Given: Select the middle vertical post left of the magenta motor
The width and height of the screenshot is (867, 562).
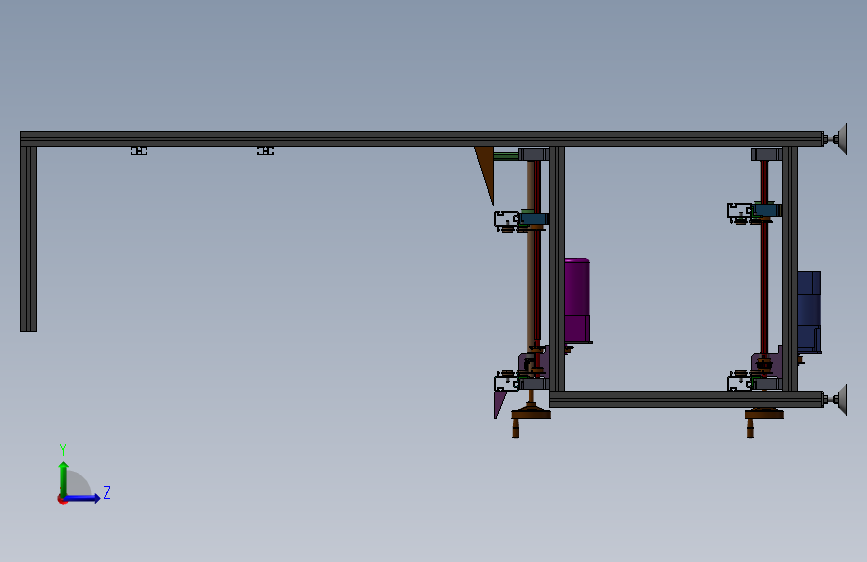Looking at the screenshot, I should pyautogui.click(x=557, y=269).
